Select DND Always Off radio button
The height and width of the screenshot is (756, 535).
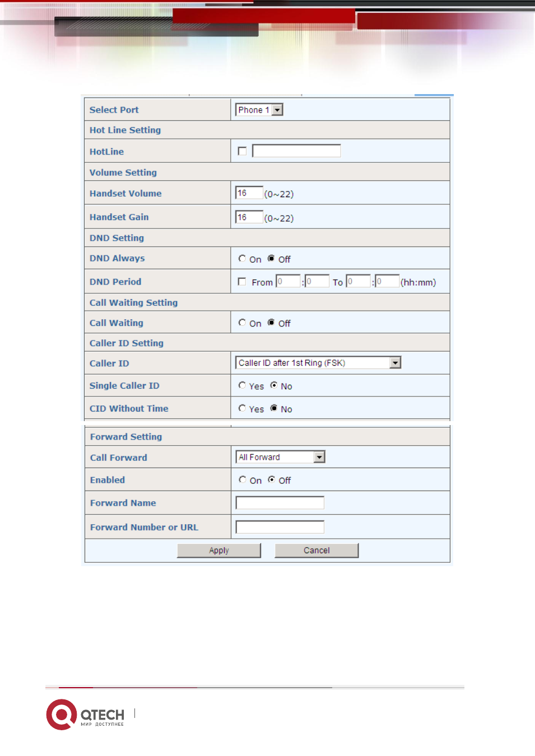click(x=271, y=258)
